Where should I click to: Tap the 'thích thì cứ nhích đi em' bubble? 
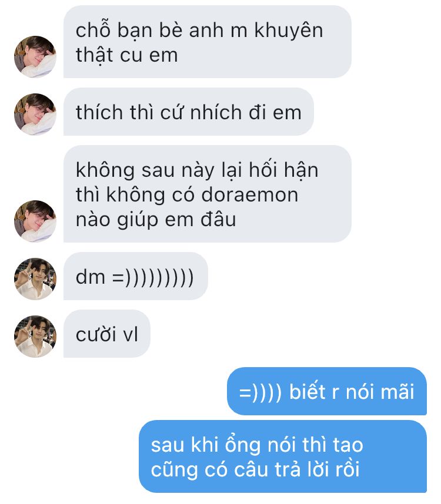pyautogui.click(x=189, y=112)
